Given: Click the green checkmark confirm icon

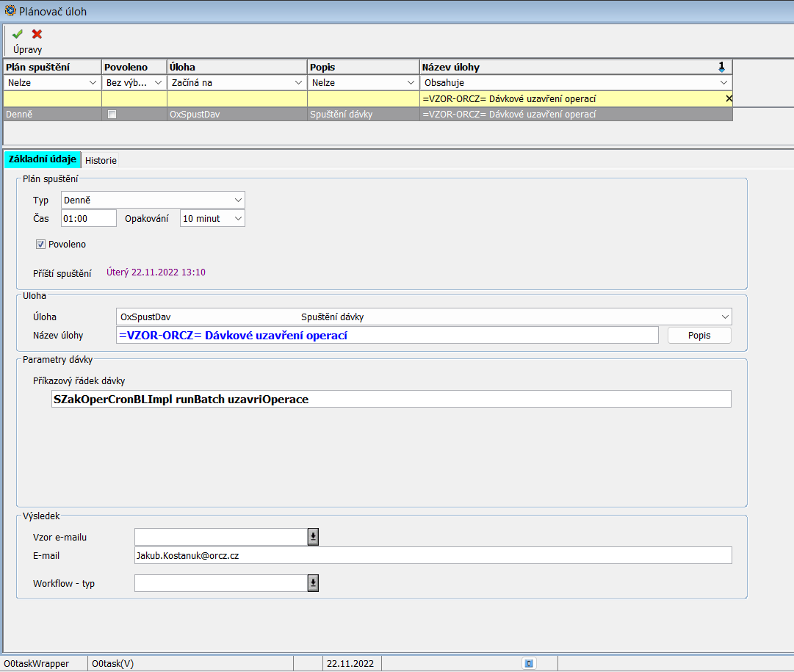Looking at the screenshot, I should pyautogui.click(x=18, y=34).
